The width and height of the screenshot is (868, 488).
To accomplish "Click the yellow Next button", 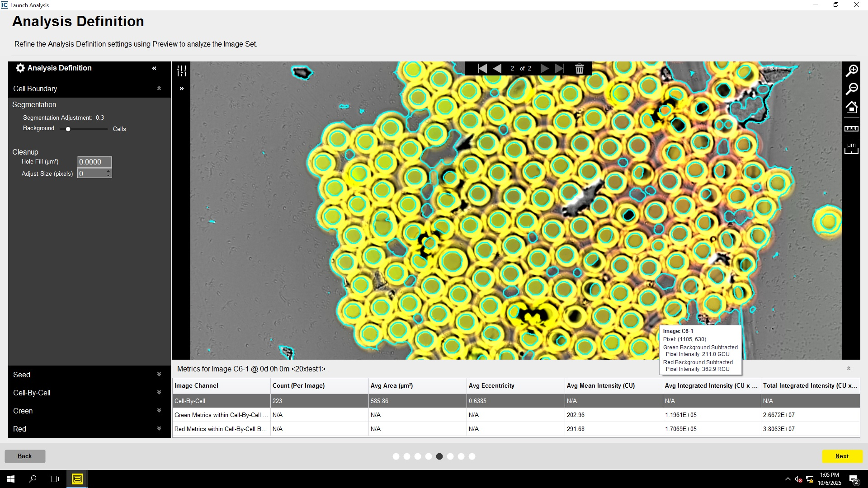I will pos(842,456).
